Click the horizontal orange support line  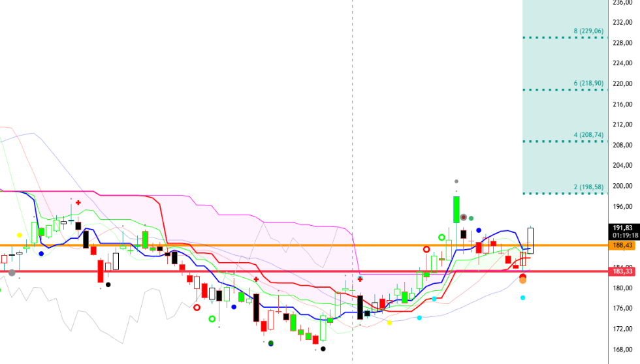pos(196,245)
